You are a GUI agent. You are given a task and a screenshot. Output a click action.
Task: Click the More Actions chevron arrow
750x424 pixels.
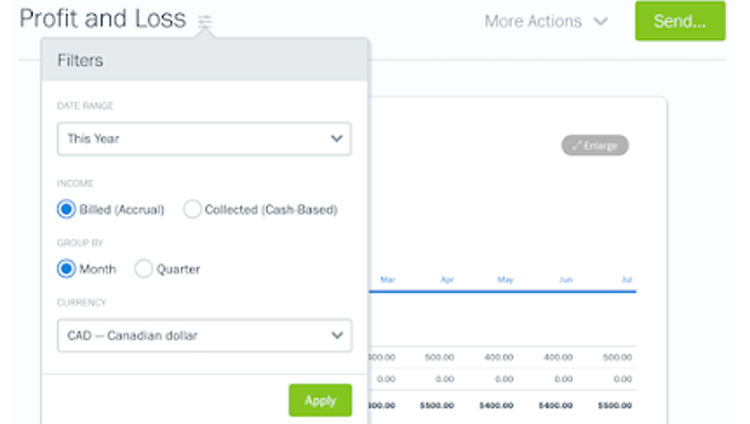(600, 22)
